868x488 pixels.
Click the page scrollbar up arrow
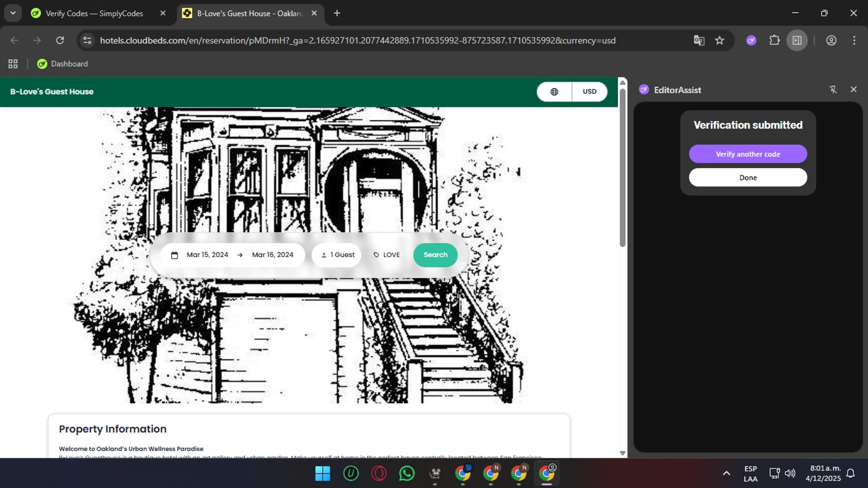(623, 82)
